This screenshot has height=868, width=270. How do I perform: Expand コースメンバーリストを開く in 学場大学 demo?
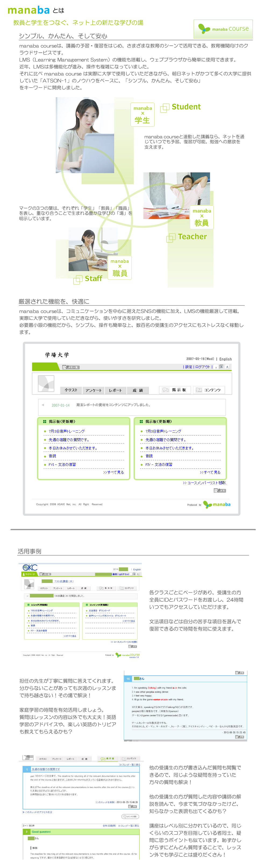(205, 483)
